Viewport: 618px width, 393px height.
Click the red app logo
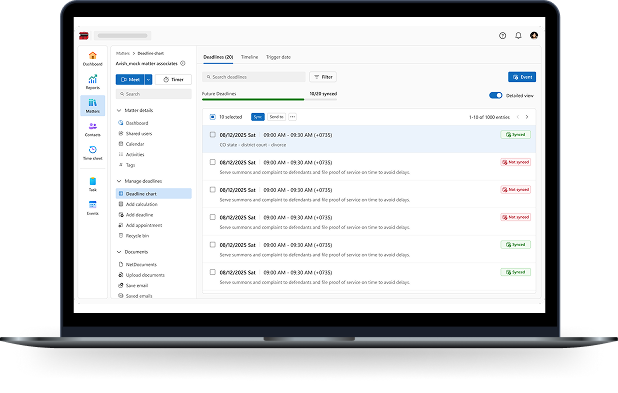click(84, 36)
